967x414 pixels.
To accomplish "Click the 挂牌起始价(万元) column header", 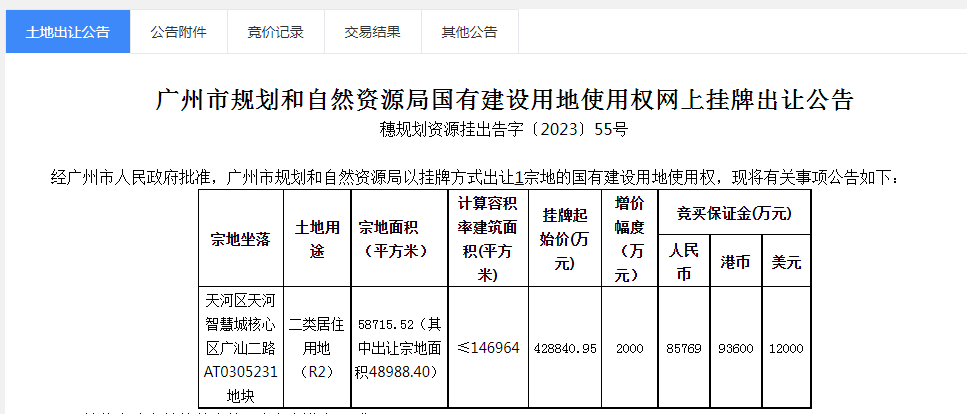I will coord(564,238).
